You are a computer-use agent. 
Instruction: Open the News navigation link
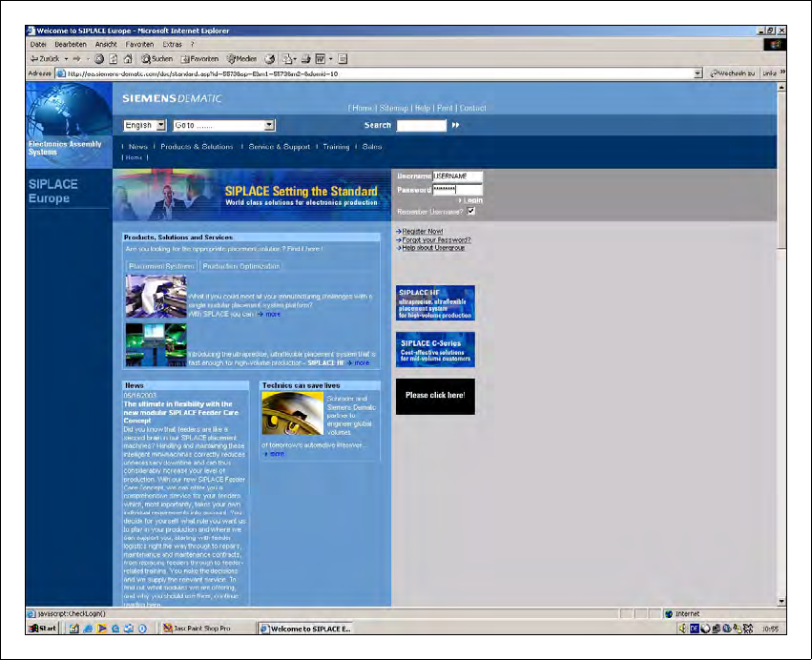pyautogui.click(x=137, y=147)
